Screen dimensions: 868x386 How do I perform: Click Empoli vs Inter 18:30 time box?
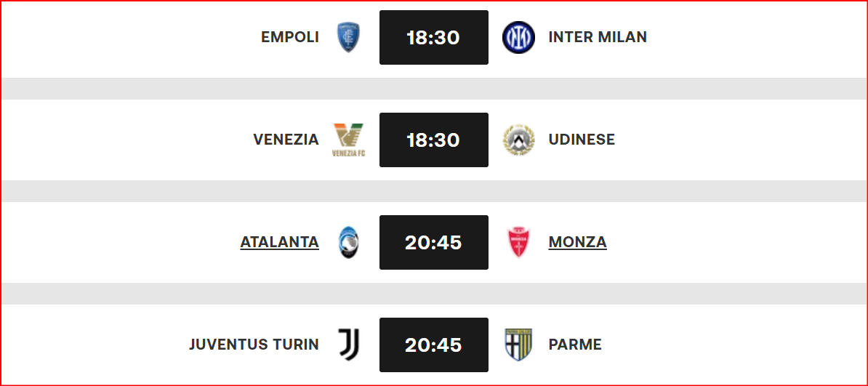click(434, 38)
